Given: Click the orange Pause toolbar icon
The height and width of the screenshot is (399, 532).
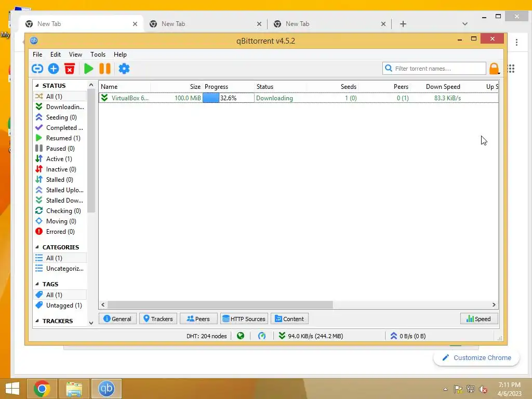Looking at the screenshot, I should tap(105, 69).
